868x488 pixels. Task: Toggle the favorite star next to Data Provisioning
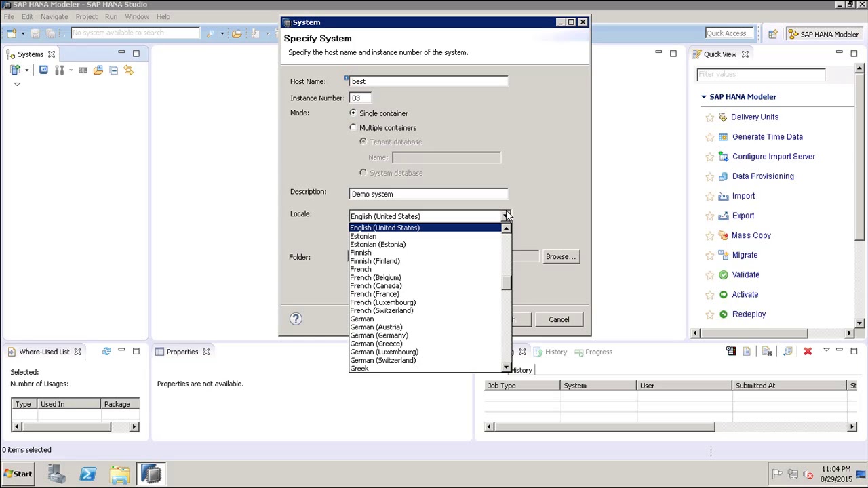709,176
